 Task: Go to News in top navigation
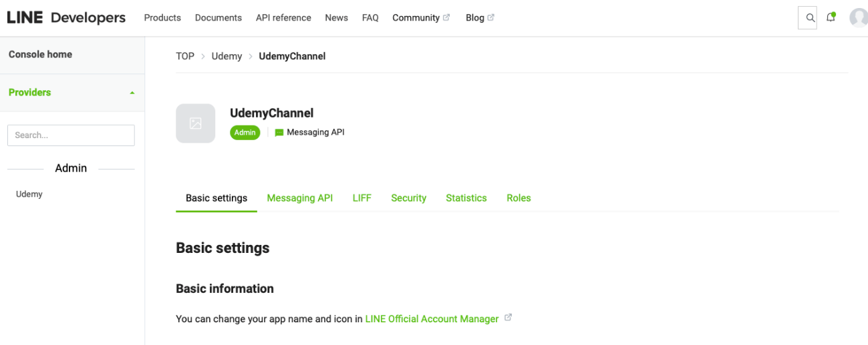click(336, 18)
